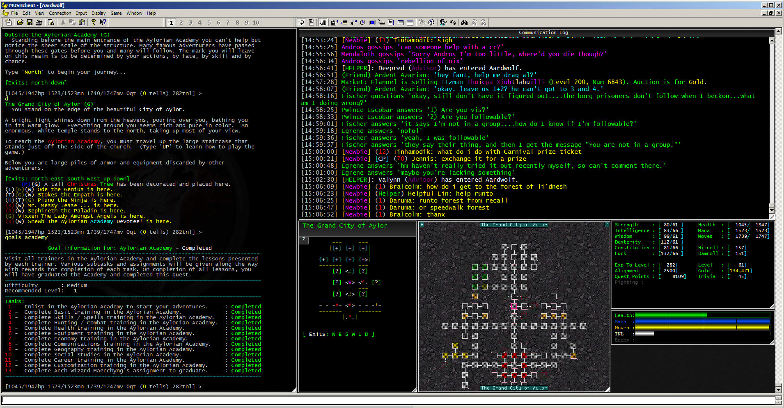Image resolution: width=784 pixels, height=408 pixels.
Task: Select numbered tab 2 in the toolbar
Action: (x=181, y=22)
